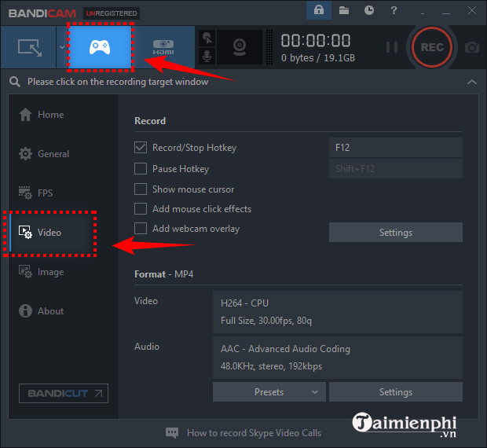This screenshot has height=448, width=487.
Task: Open the FPS settings tab
Action: click(64, 193)
